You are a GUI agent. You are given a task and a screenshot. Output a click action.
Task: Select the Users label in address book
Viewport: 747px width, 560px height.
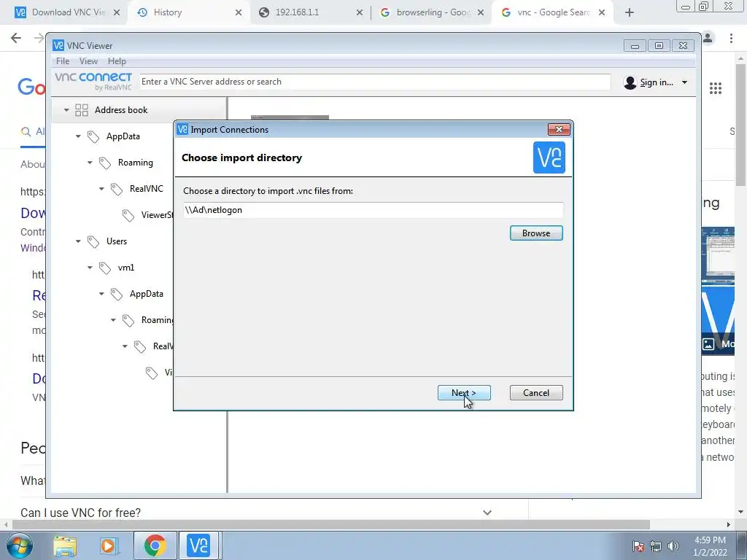point(117,241)
